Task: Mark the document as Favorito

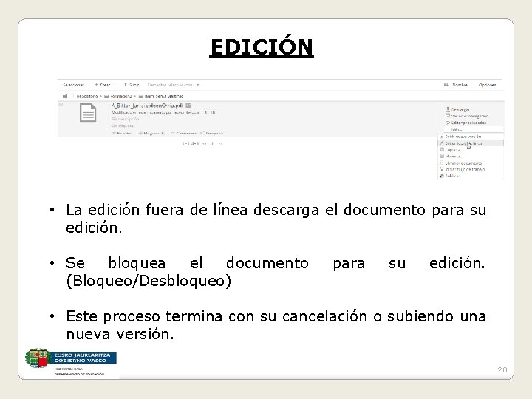Action: coord(121,133)
